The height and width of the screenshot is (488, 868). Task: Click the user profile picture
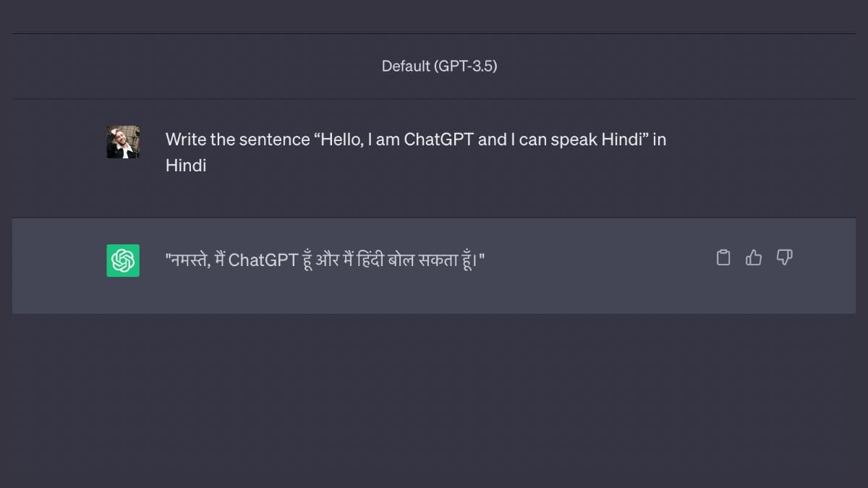click(x=123, y=142)
